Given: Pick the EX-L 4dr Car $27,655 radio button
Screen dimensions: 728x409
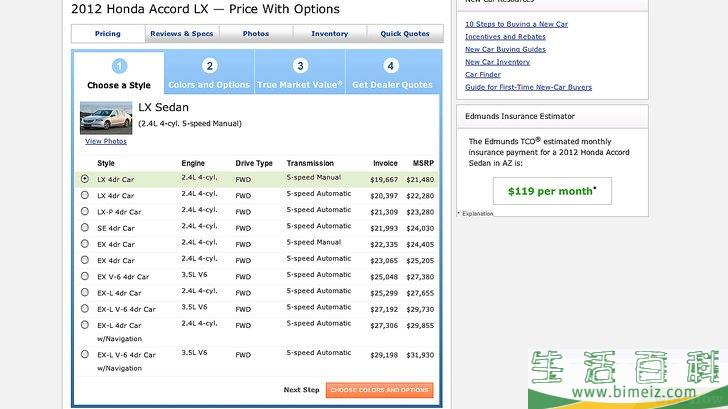Looking at the screenshot, I should tap(84, 292).
